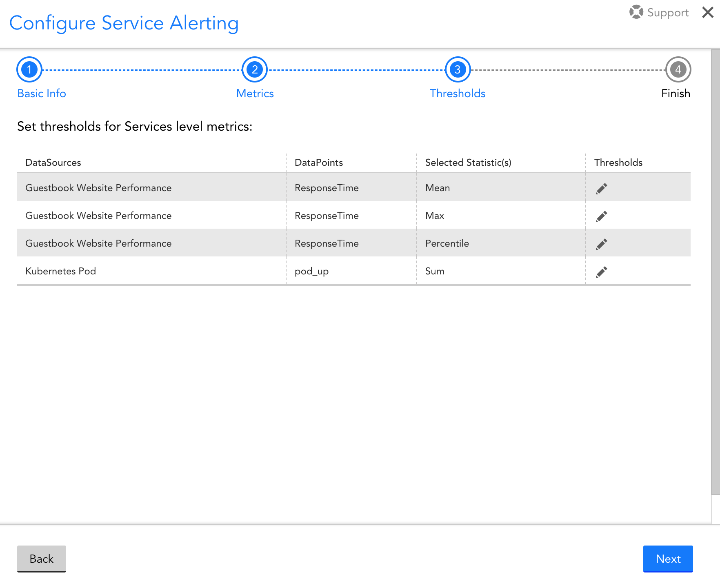Edit threshold for Kubernetes Pod pod_up Sum
Screen dimensions: 720x588
coord(601,272)
